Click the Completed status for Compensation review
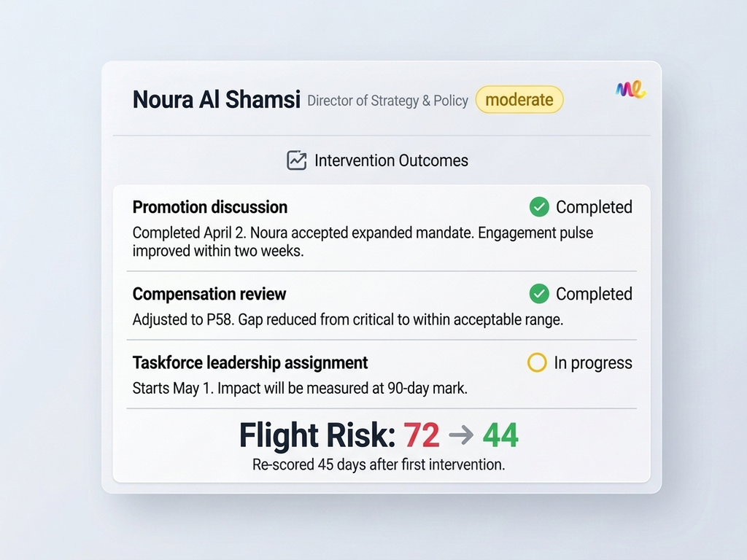 point(594,294)
